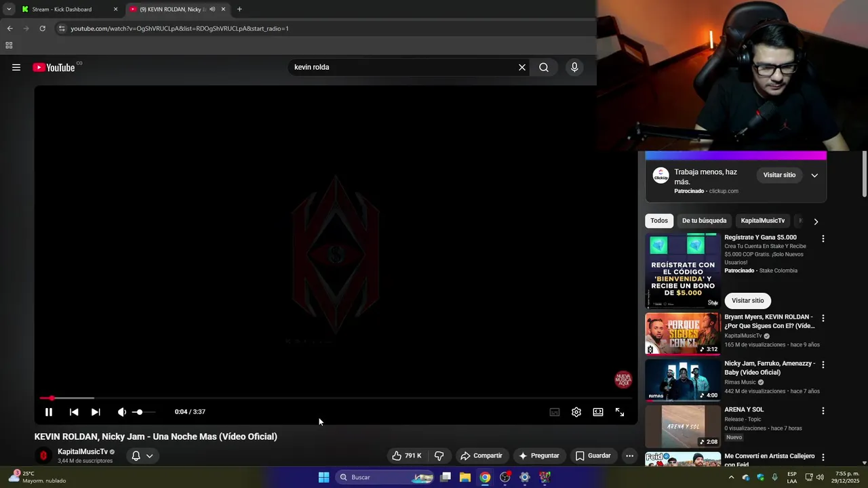Viewport: 868px width, 488px height.
Task: Skip to next video
Action: coord(96,412)
